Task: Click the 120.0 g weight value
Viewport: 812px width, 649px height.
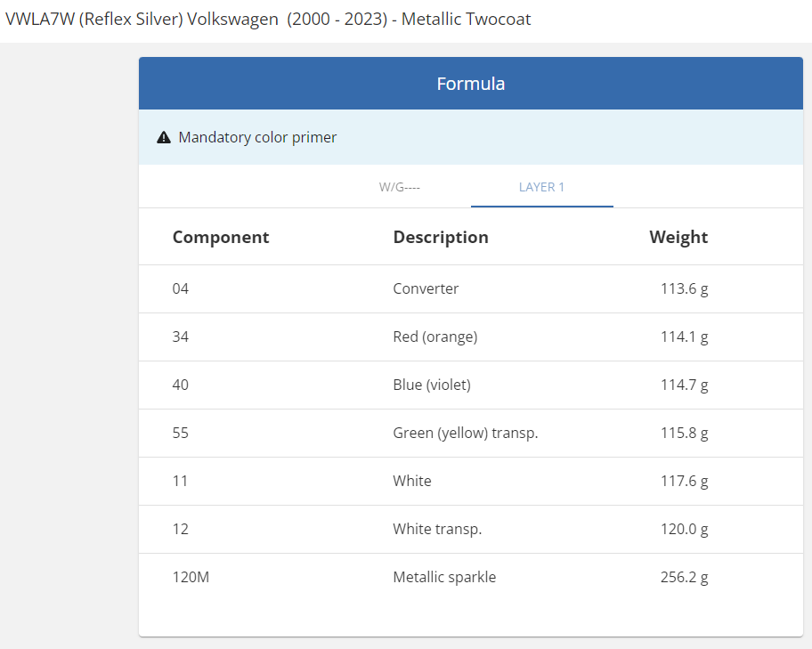Action: [x=684, y=530]
